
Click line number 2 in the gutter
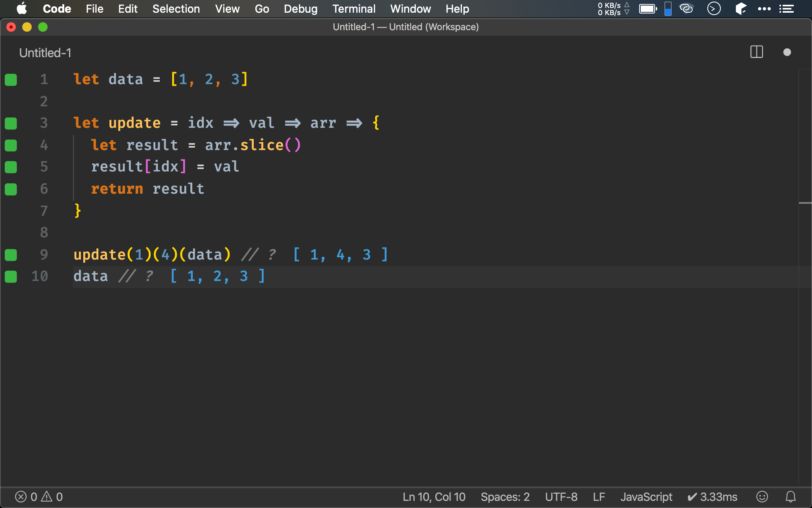(44, 102)
